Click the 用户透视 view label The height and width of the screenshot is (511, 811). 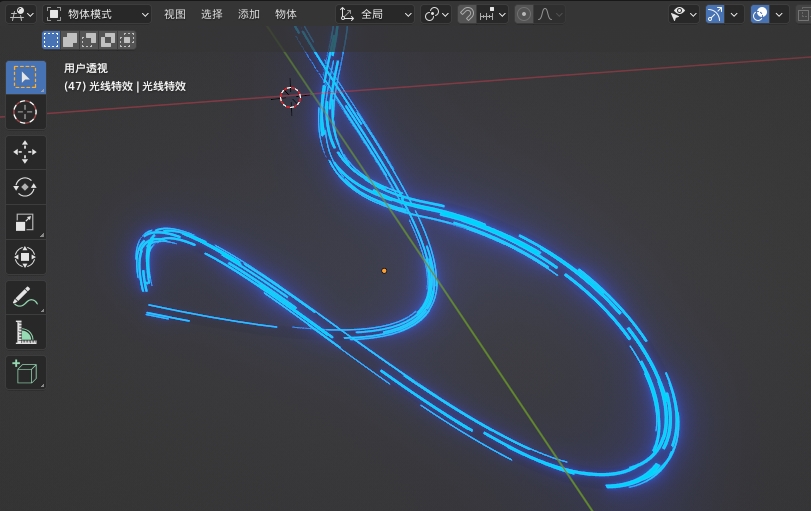(86, 68)
